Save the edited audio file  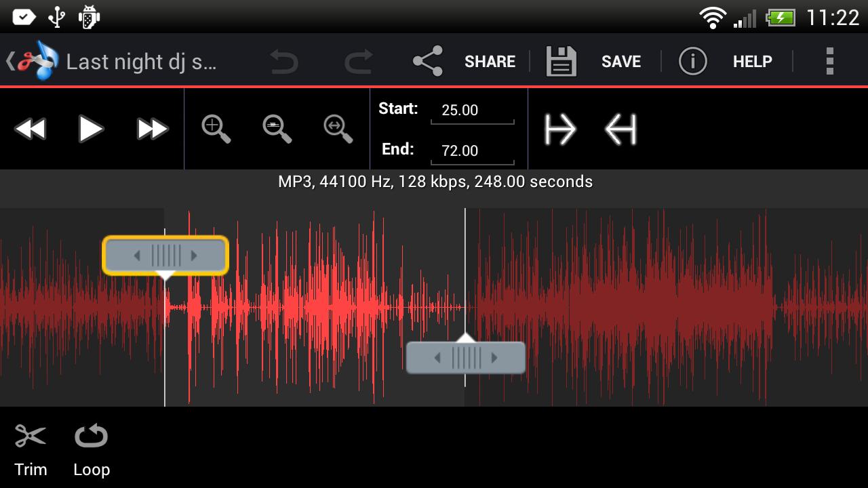click(594, 62)
